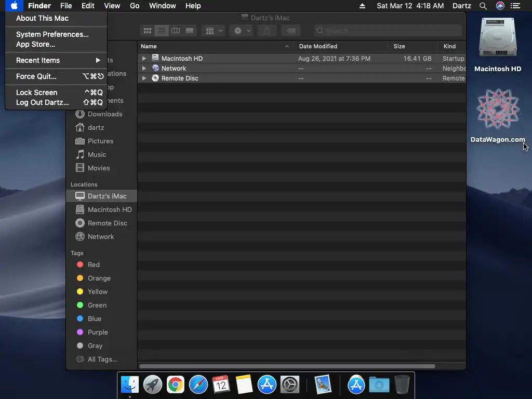532x399 pixels.
Task: Click the horizontal scrollbar in Finder window
Action: [287, 366]
